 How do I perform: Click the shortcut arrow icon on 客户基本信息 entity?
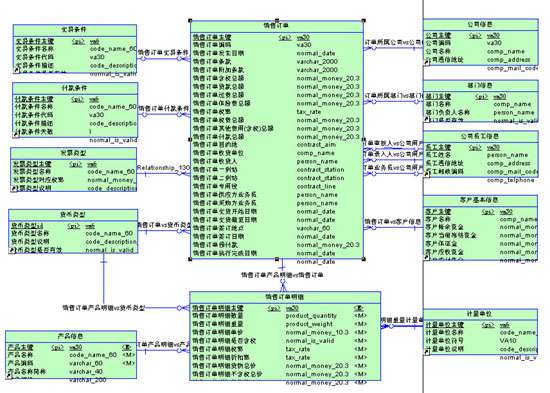point(427,258)
